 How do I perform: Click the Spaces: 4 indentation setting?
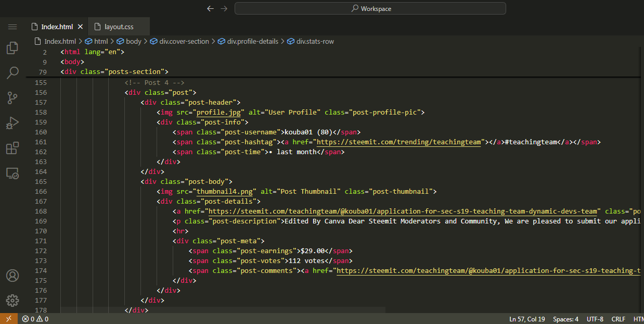click(565, 319)
